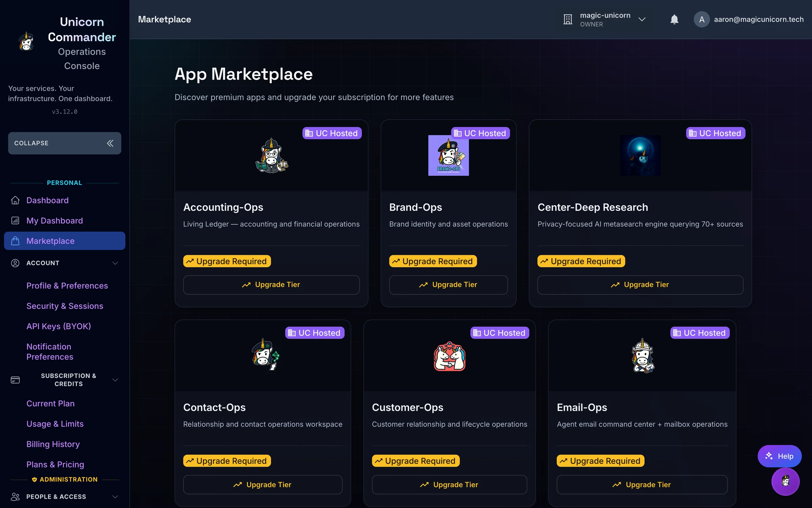Click Upgrade Required badge on Accounting-Ops
Screen dimensions: 812x508
coord(227,261)
